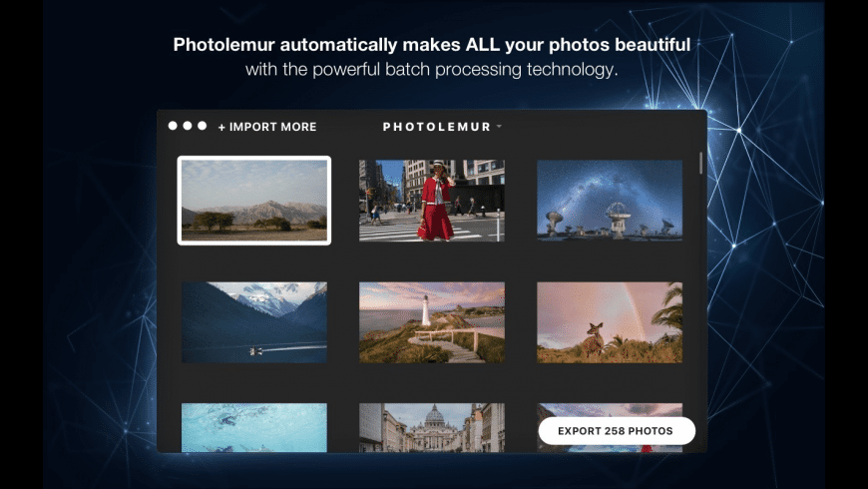Click the photo grid vertical scrollbar
Screen dimensions: 868x489
point(700,164)
